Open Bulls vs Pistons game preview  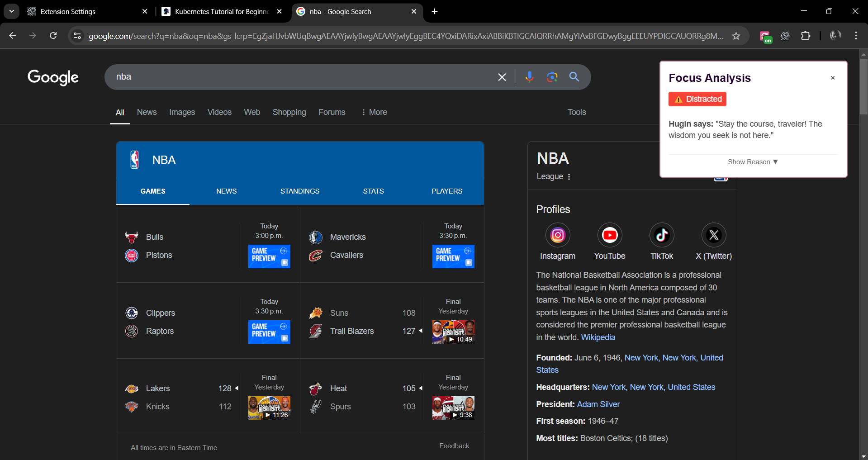pyautogui.click(x=269, y=256)
